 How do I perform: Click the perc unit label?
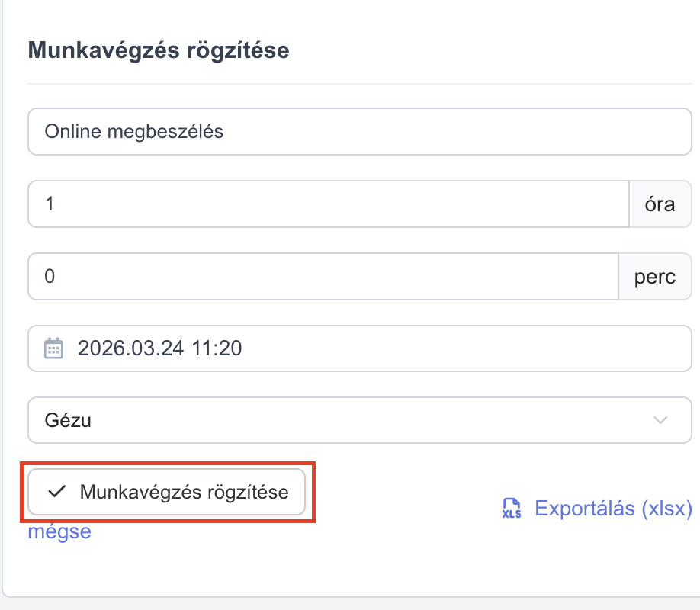[x=655, y=277]
